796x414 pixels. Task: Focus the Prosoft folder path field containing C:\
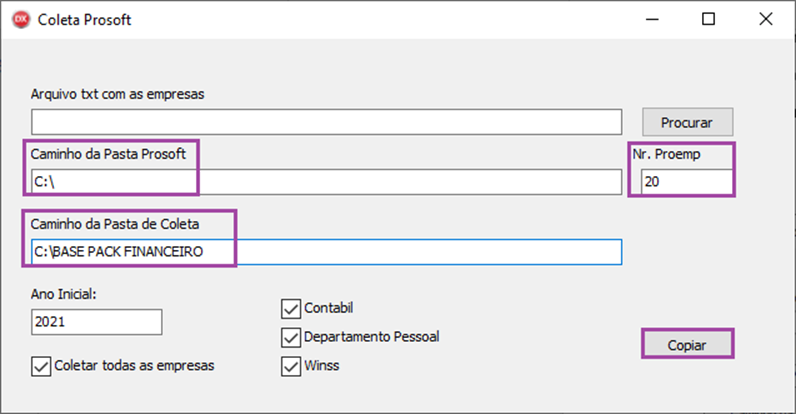pos(327,182)
